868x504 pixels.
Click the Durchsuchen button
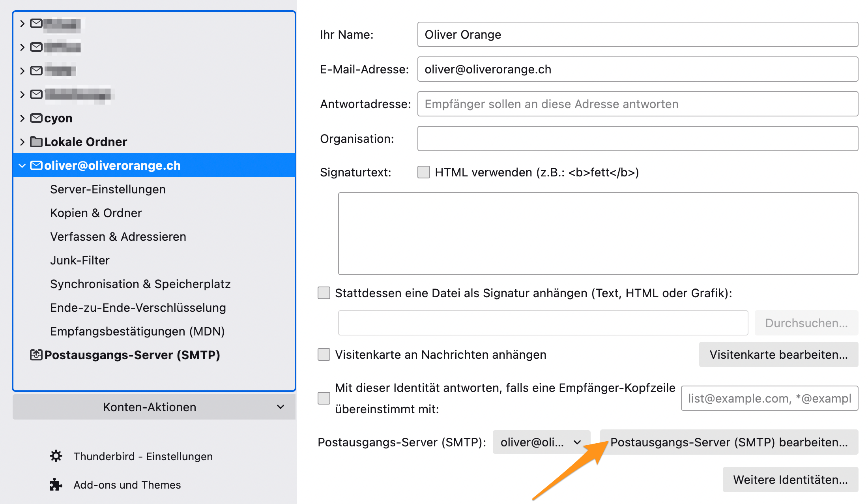pos(806,323)
